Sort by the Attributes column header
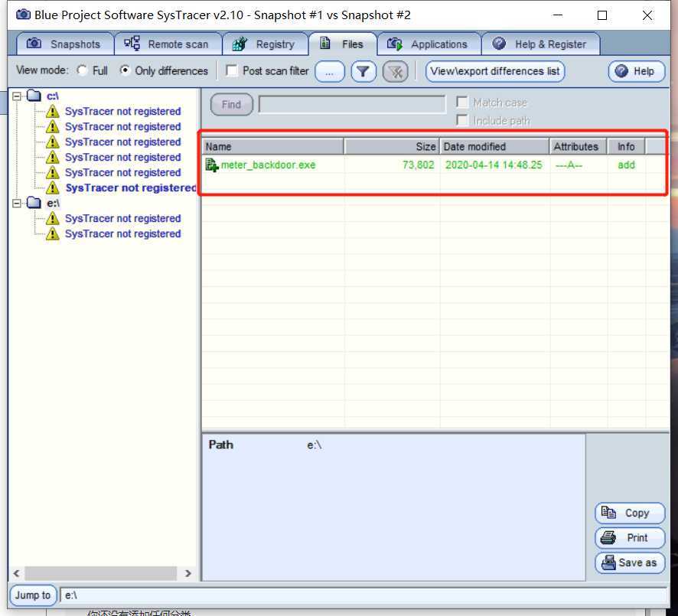Screen dimensions: 678x616 578,147
